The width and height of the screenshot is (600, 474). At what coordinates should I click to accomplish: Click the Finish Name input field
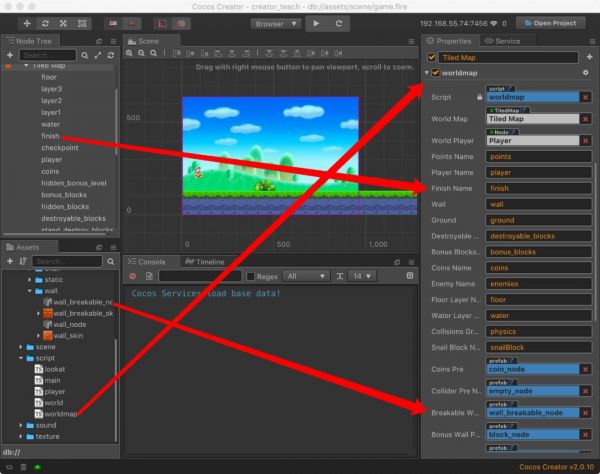click(538, 188)
